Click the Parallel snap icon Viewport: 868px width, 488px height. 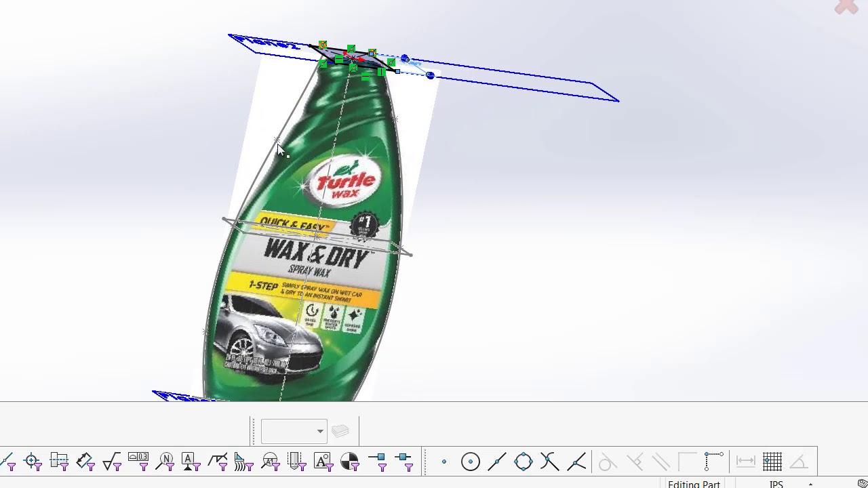pyautogui.click(x=660, y=462)
